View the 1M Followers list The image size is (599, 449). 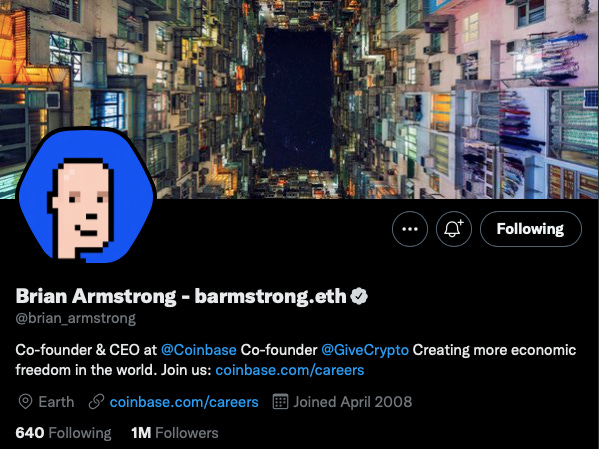point(175,433)
